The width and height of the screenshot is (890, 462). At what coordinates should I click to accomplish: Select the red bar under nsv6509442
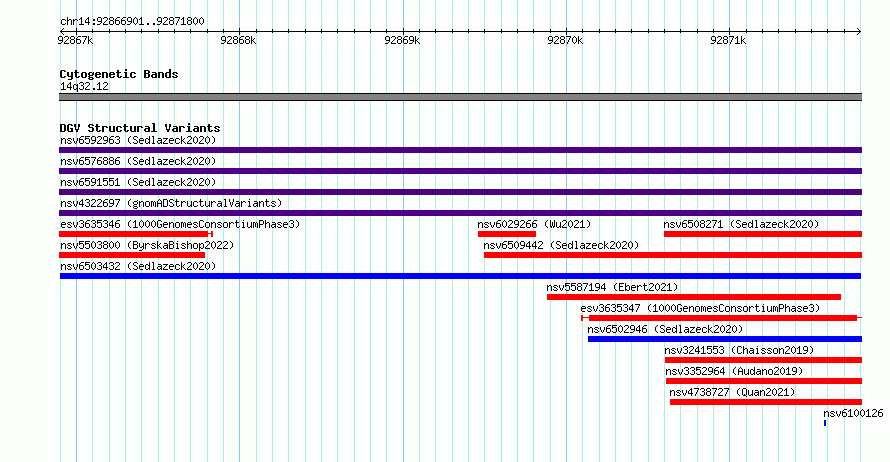click(673, 255)
